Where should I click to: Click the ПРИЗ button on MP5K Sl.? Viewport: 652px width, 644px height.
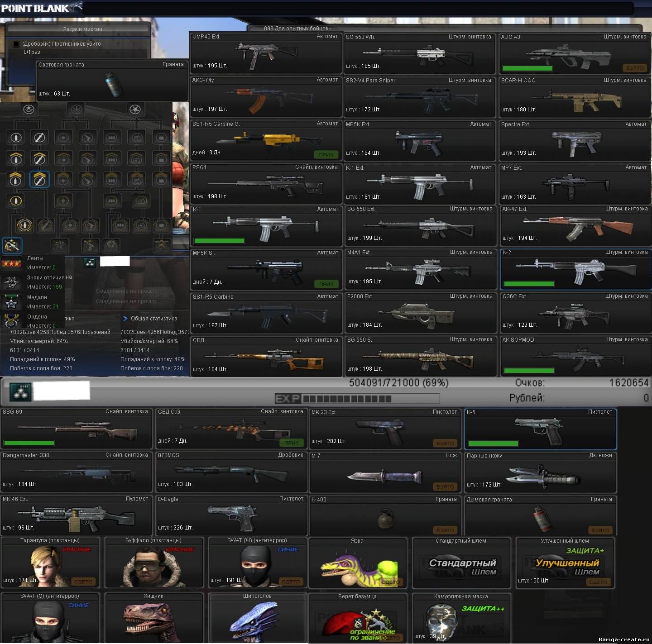click(x=326, y=284)
